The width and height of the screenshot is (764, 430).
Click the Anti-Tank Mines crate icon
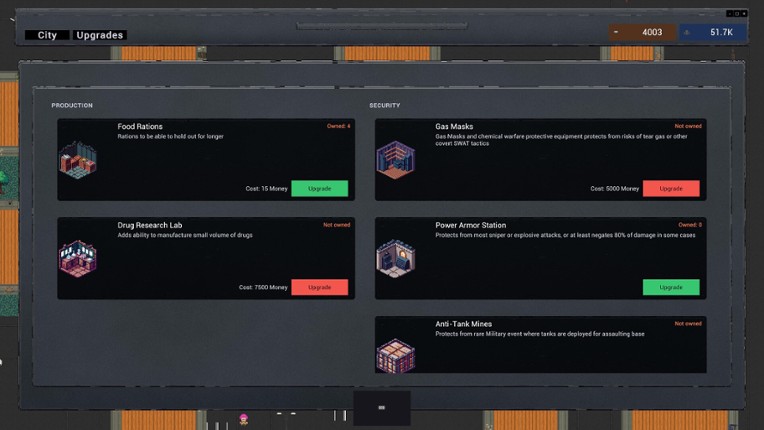click(395, 353)
